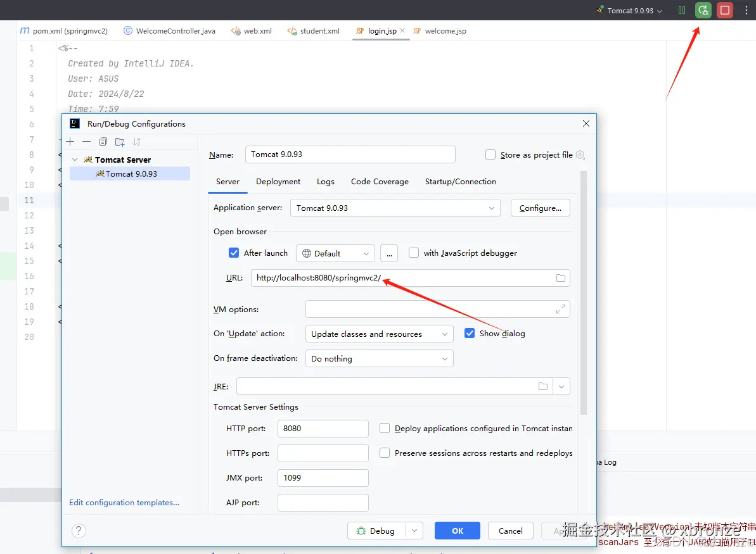Click the Debug button
Image resolution: width=756 pixels, height=554 pixels.
tap(376, 531)
